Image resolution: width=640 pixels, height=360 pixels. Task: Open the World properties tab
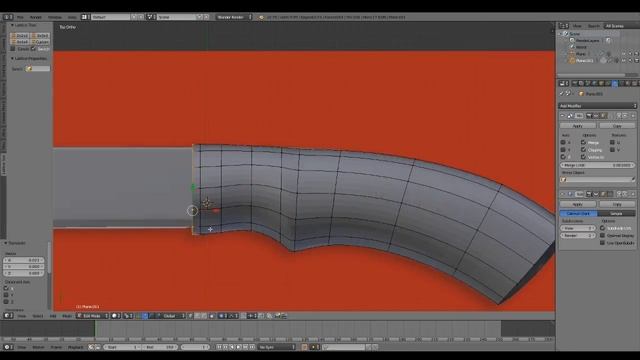coord(594,83)
